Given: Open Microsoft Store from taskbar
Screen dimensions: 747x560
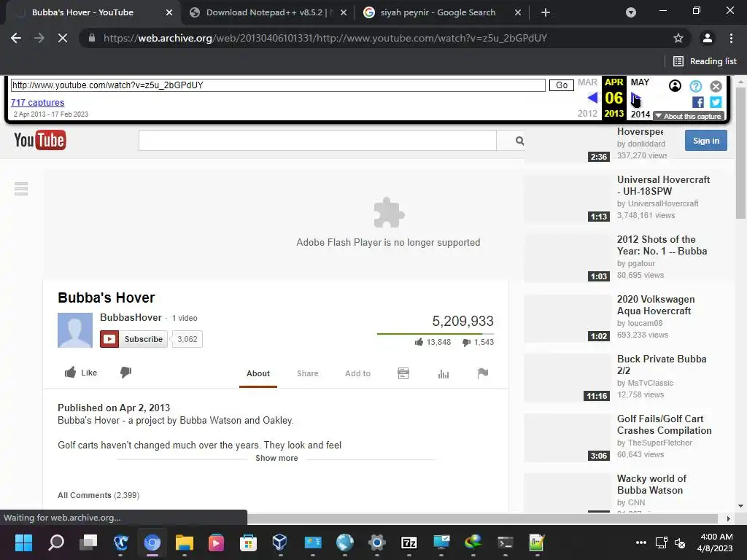Looking at the screenshot, I should pyautogui.click(x=248, y=542).
